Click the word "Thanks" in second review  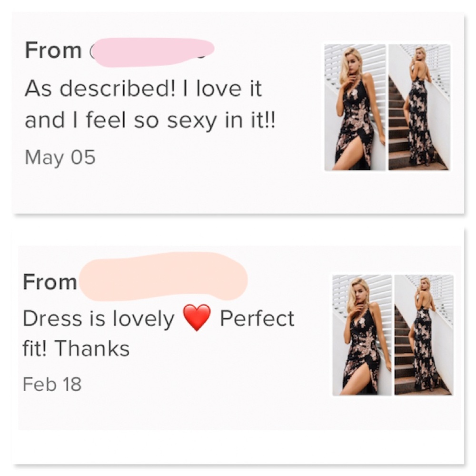92,349
